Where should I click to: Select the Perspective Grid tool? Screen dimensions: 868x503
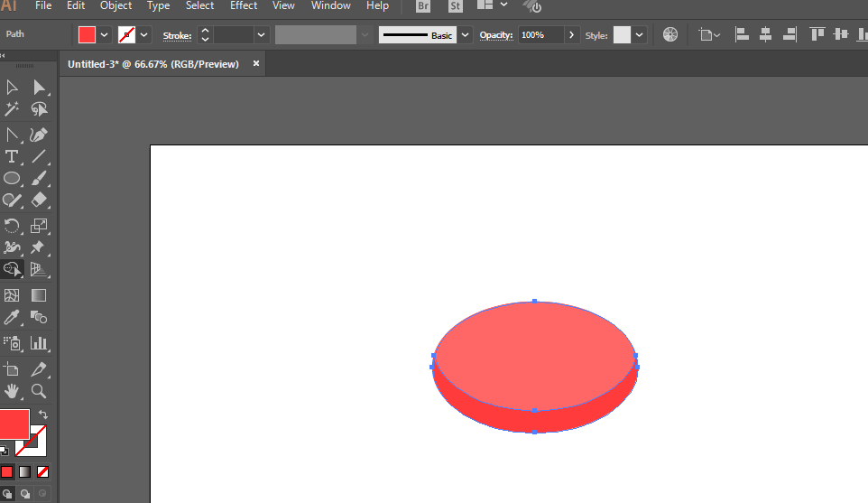39,269
